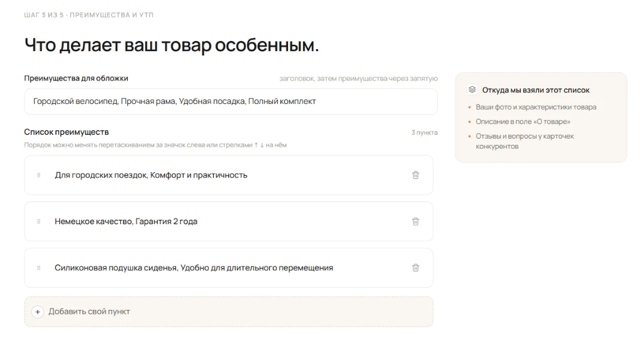The height and width of the screenshot is (347, 644).
Task: Click the layers icon beside «Откуда мы взяли»
Action: pos(472,89)
